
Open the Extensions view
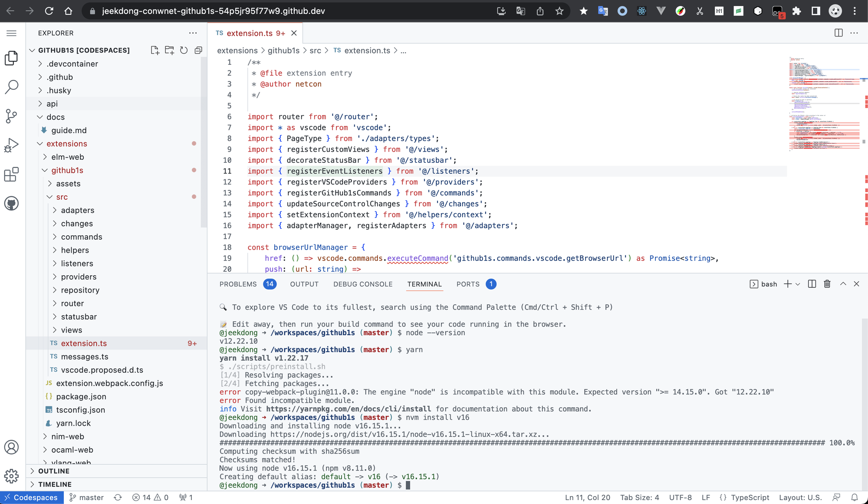12,174
